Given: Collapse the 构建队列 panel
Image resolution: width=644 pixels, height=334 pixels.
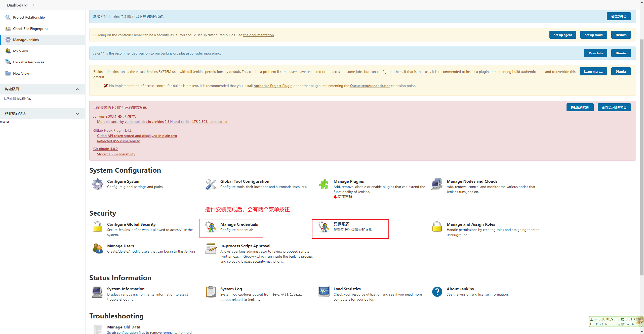Looking at the screenshot, I should click(77, 89).
